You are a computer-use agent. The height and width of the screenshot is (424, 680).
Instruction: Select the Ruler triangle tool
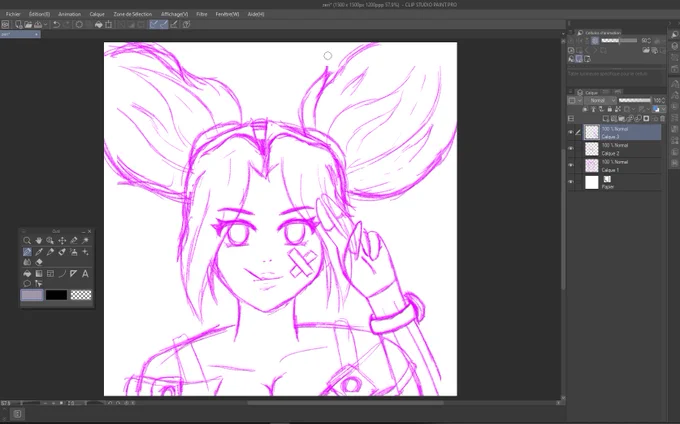(x=74, y=274)
